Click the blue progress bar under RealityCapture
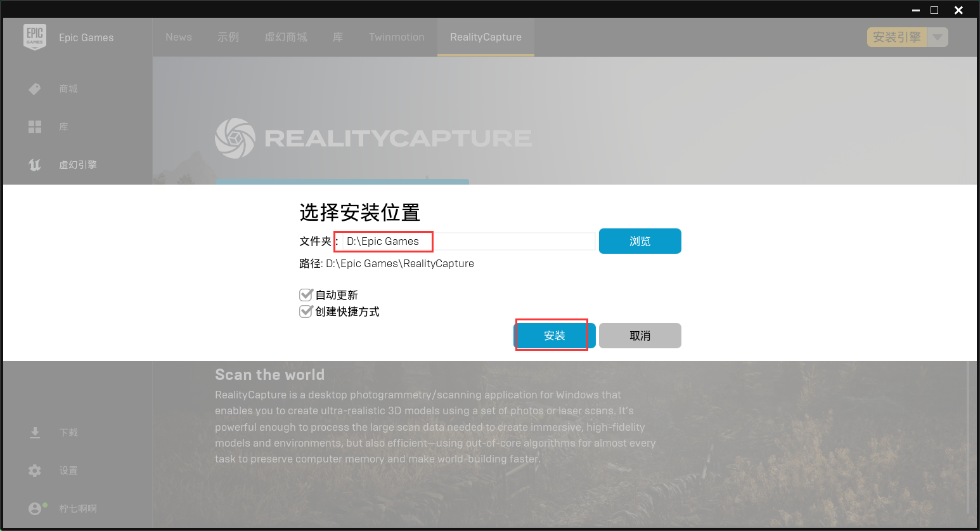 342,181
